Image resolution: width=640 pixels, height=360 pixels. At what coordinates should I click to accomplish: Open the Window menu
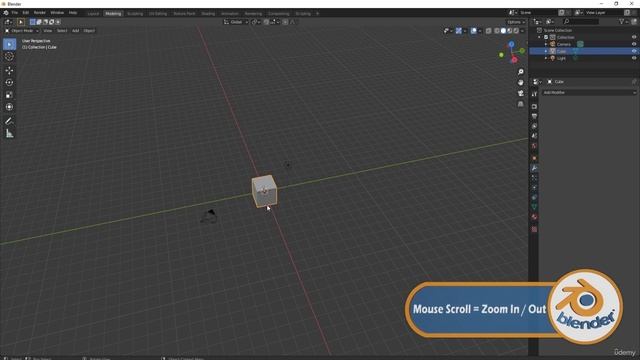(57, 13)
